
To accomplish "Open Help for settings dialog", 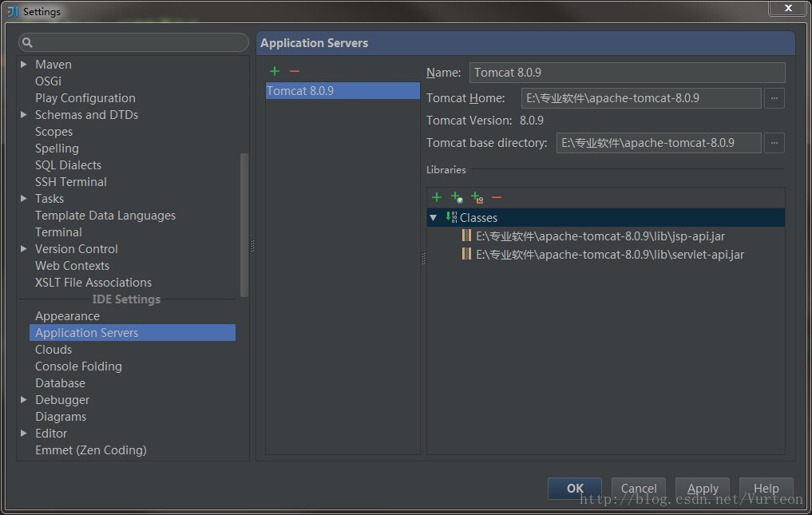I will click(x=766, y=489).
